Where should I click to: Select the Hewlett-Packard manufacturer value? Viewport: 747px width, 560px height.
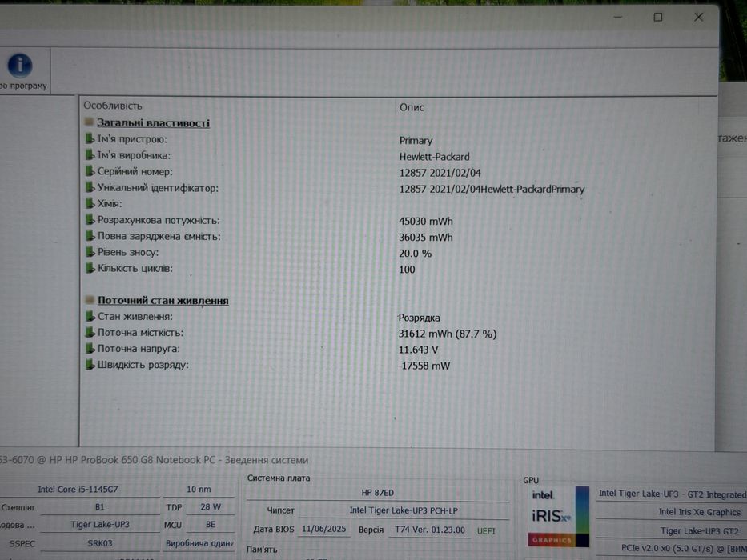(x=435, y=157)
